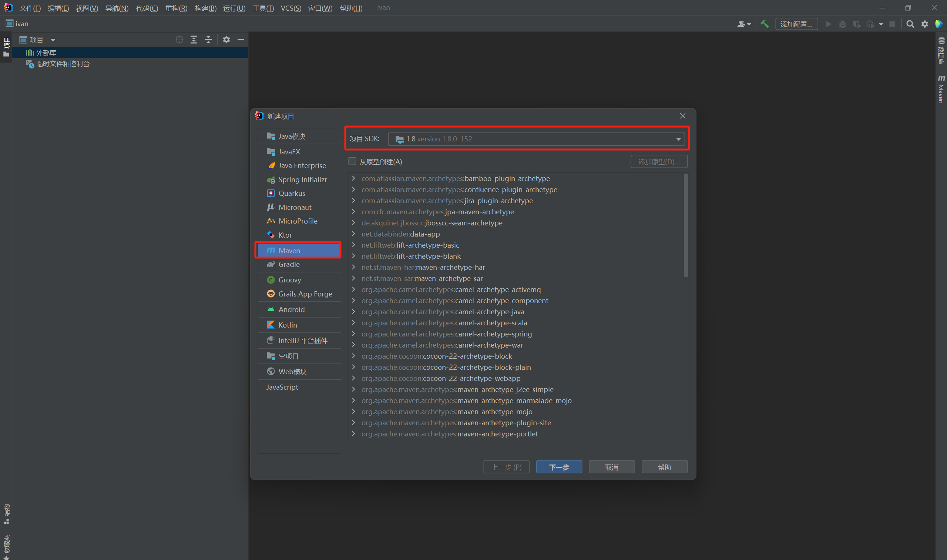Click the 添加原型(D)... button
Screen dimensions: 947x560
pos(659,162)
